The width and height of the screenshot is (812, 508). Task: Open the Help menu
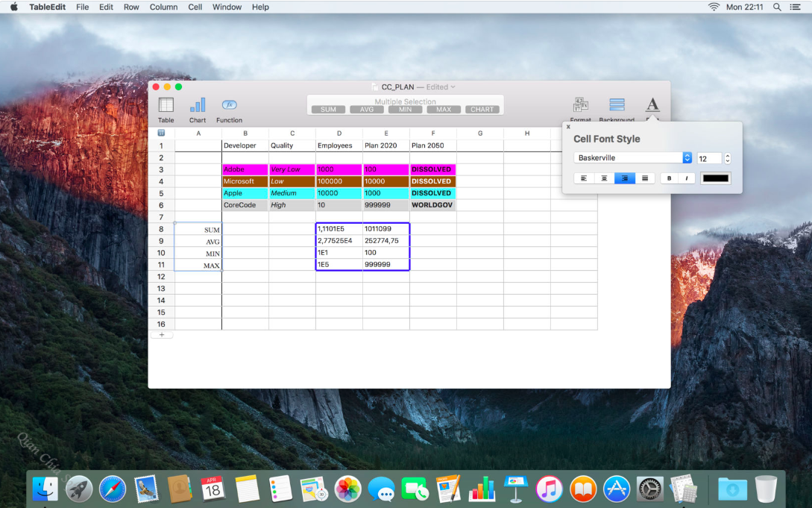(x=260, y=7)
